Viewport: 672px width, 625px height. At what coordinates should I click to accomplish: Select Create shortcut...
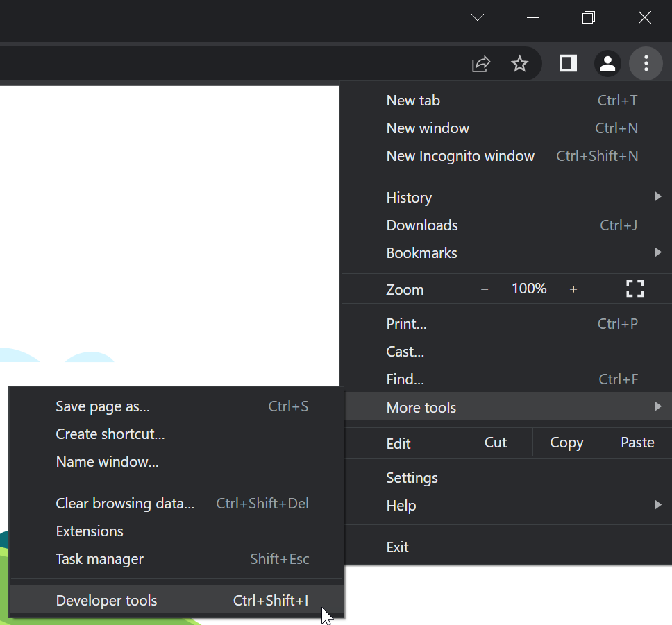[176, 434]
